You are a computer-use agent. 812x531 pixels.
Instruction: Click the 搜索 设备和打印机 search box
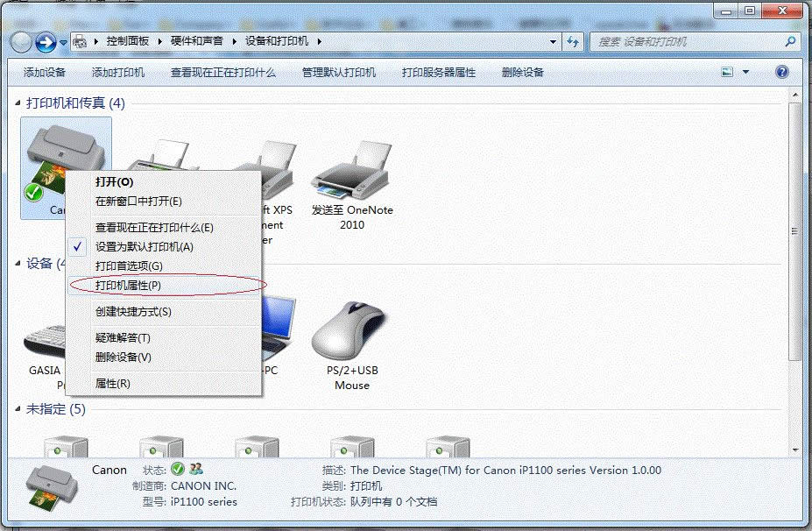tap(692, 40)
